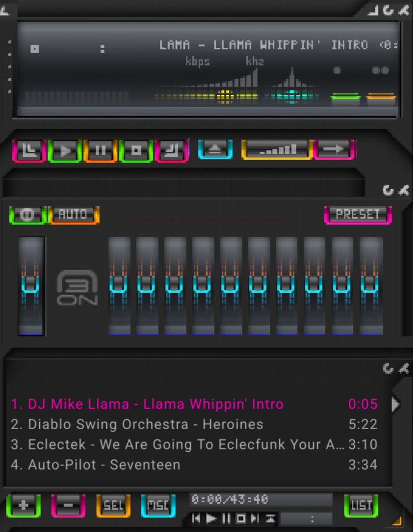The height and width of the screenshot is (532, 413).
Task: Click the last equalizer band slider before PRESET side
Action: pos(371,286)
